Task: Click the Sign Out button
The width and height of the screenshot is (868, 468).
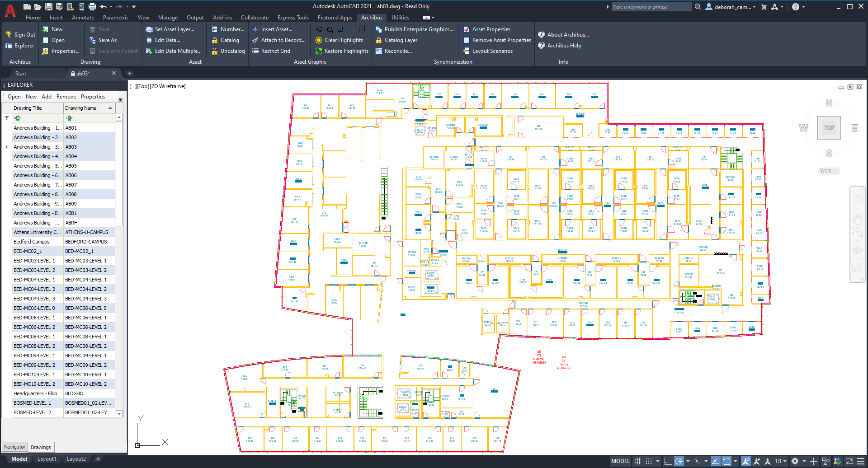Action: (x=24, y=34)
